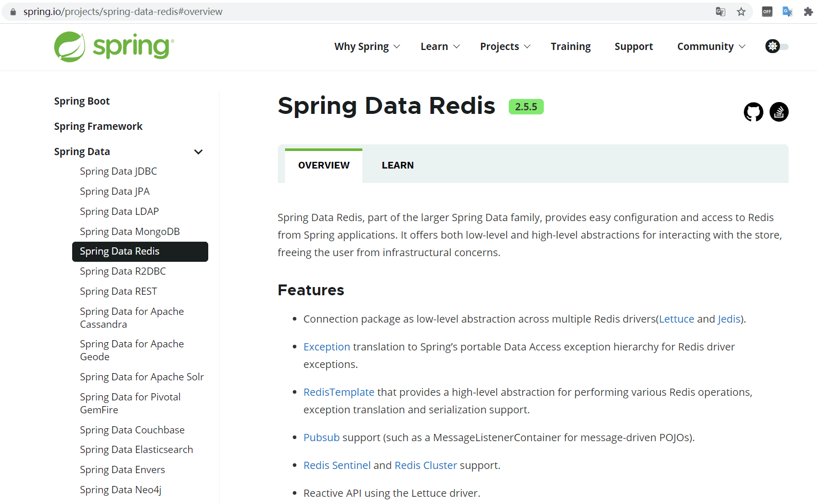The height and width of the screenshot is (504, 817).
Task: Click the OFF extension icon
Action: click(x=767, y=11)
